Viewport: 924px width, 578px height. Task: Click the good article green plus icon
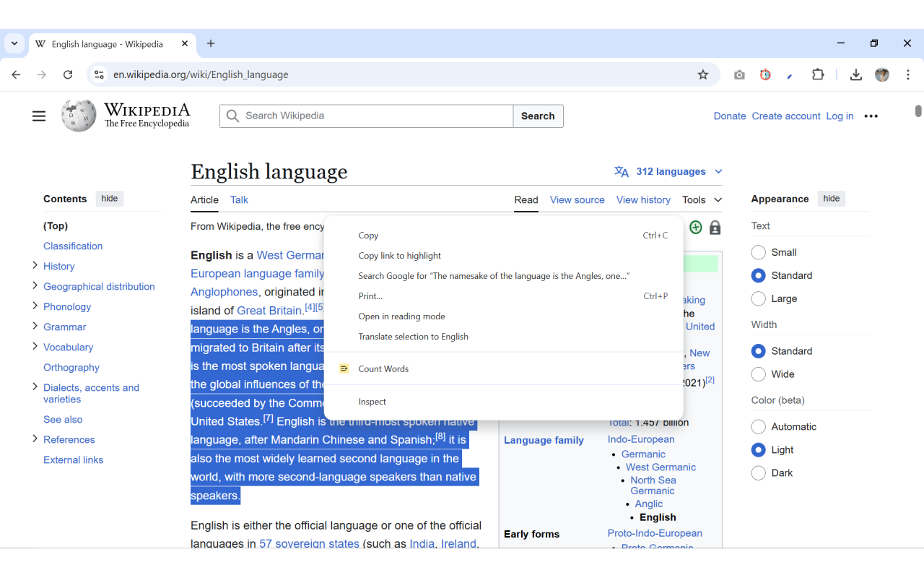tap(696, 228)
